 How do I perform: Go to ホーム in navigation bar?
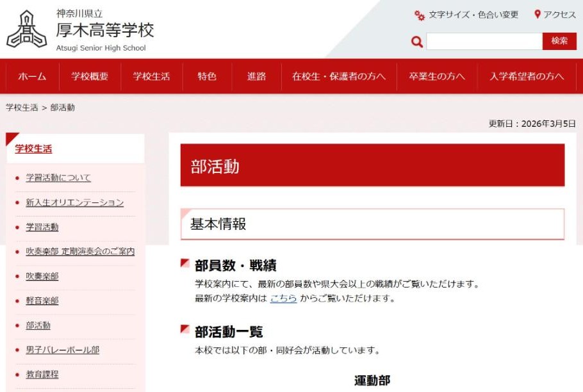click(32, 76)
